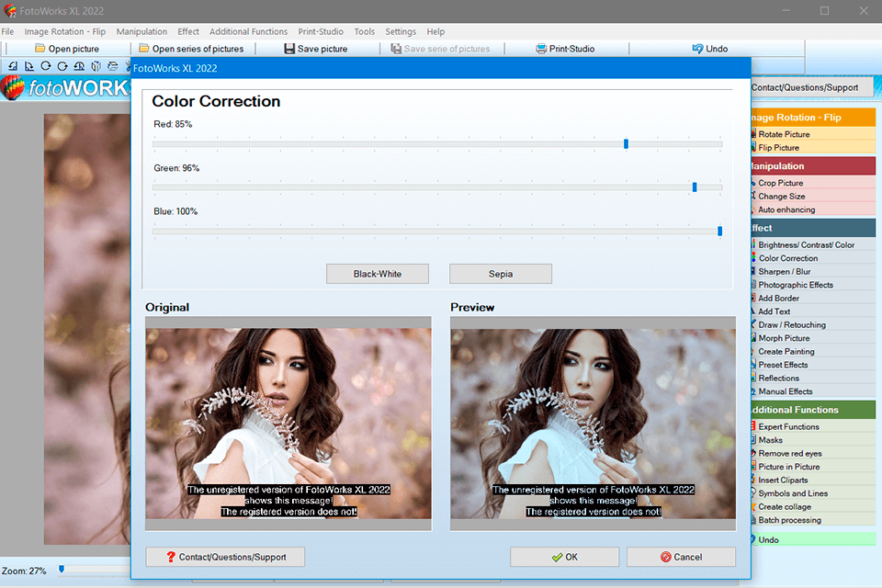Open Create Painting in sidebar
The image size is (882, 588).
(813, 351)
